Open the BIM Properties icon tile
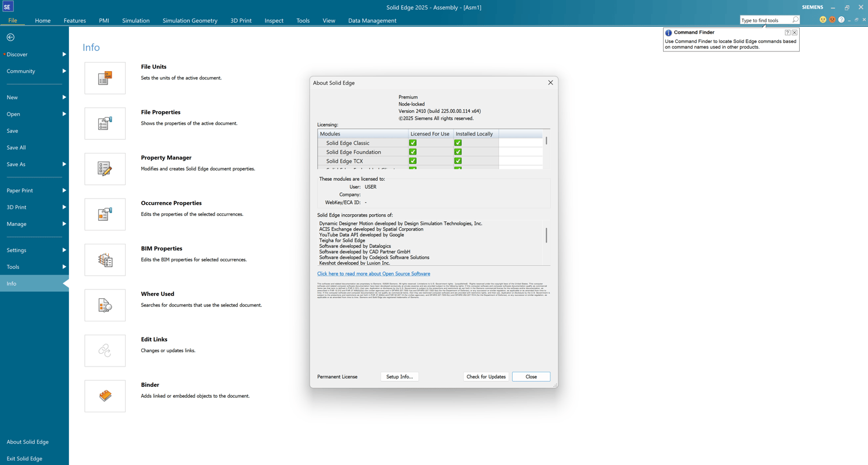 tap(105, 260)
